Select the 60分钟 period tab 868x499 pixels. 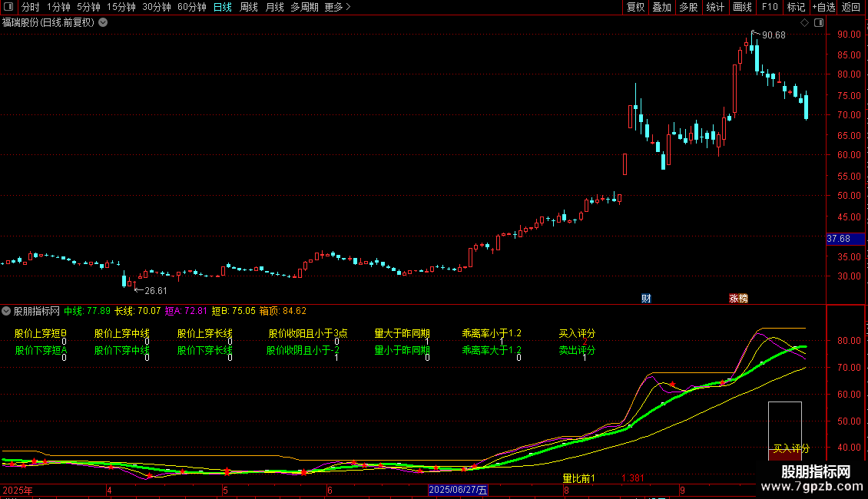(192, 7)
